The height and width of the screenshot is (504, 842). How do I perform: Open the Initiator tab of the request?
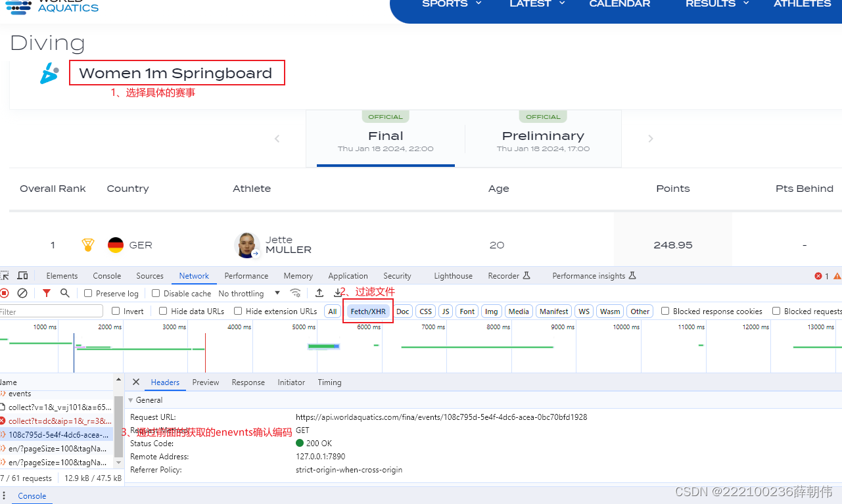click(291, 382)
